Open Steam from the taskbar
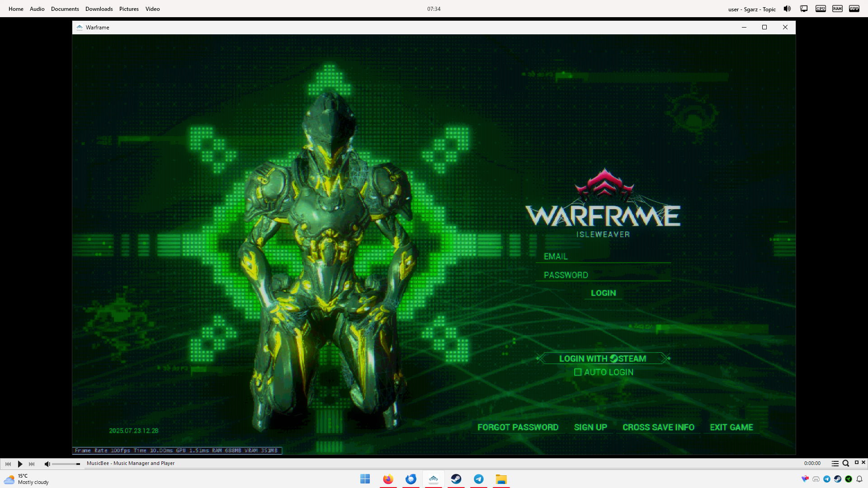 tap(456, 479)
